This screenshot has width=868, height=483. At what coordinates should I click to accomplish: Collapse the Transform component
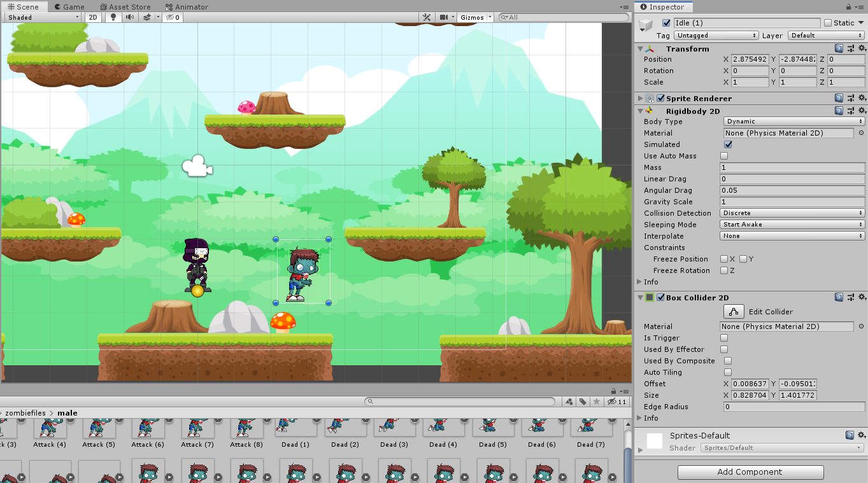pos(640,49)
